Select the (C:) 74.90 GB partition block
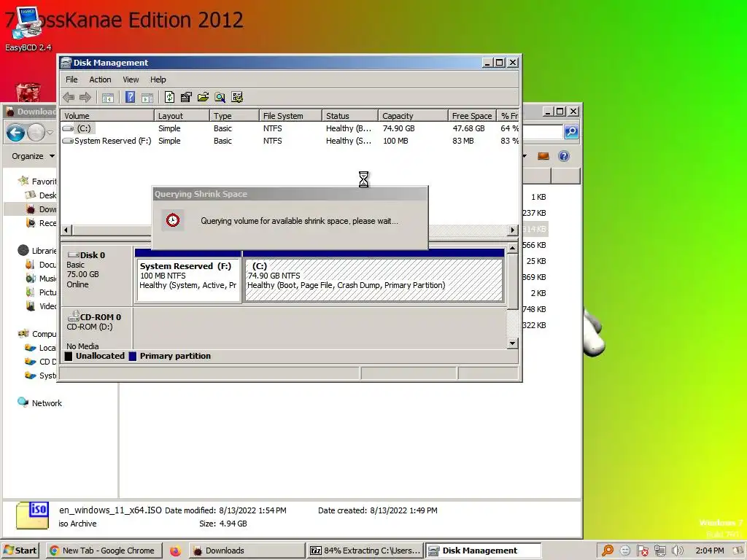The height and width of the screenshot is (560, 747). coord(374,280)
